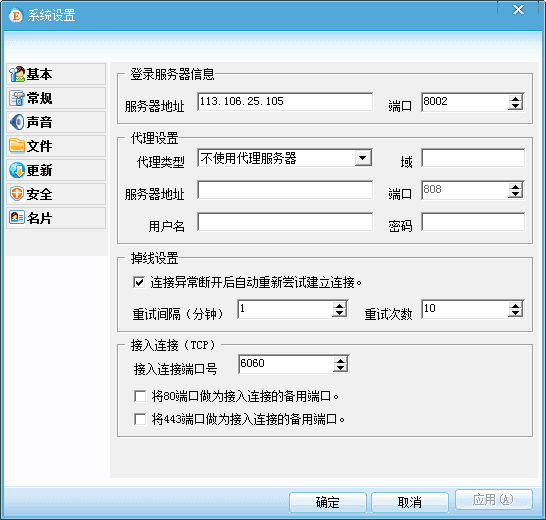
Task: Click the 登录服务器信息 group label
Action: coord(172,74)
